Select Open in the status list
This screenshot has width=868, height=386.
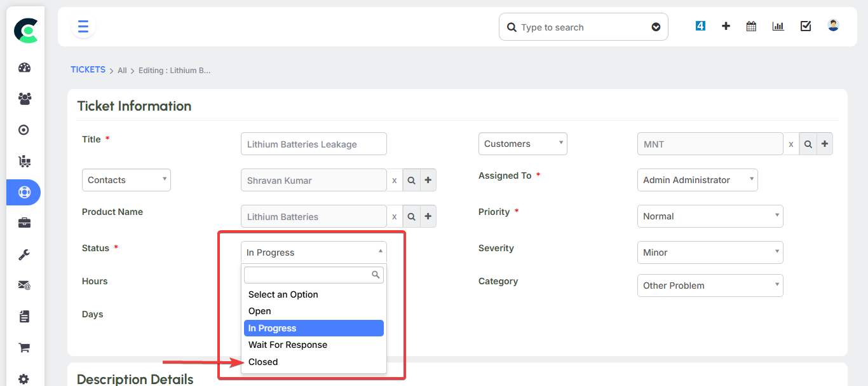(260, 311)
